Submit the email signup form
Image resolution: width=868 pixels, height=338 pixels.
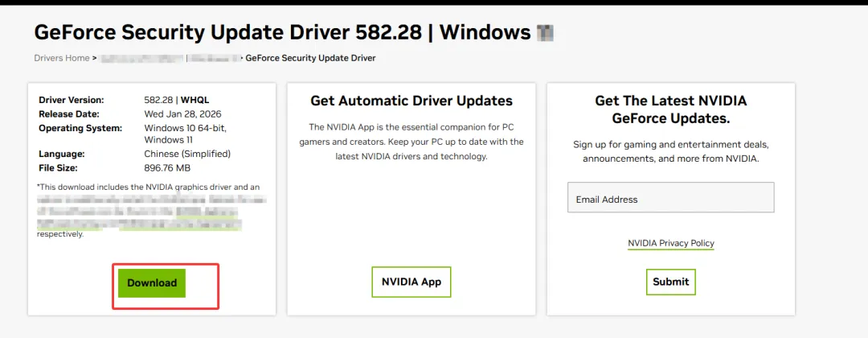tap(671, 282)
